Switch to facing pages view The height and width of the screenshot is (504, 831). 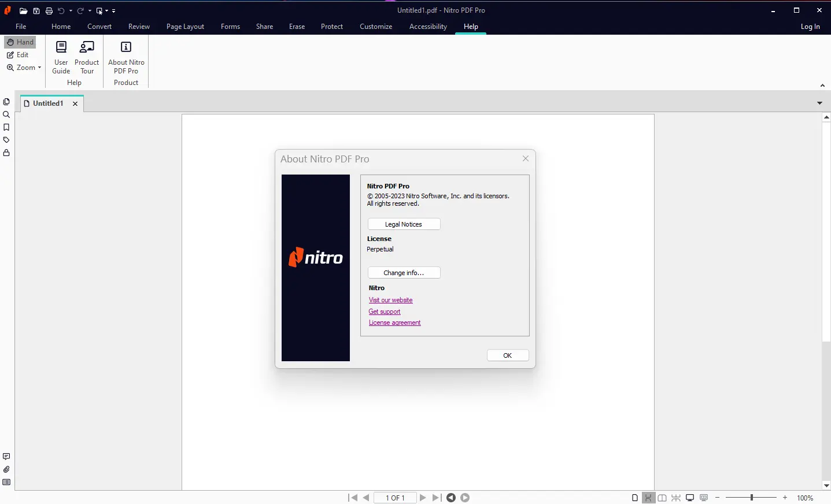tap(662, 498)
